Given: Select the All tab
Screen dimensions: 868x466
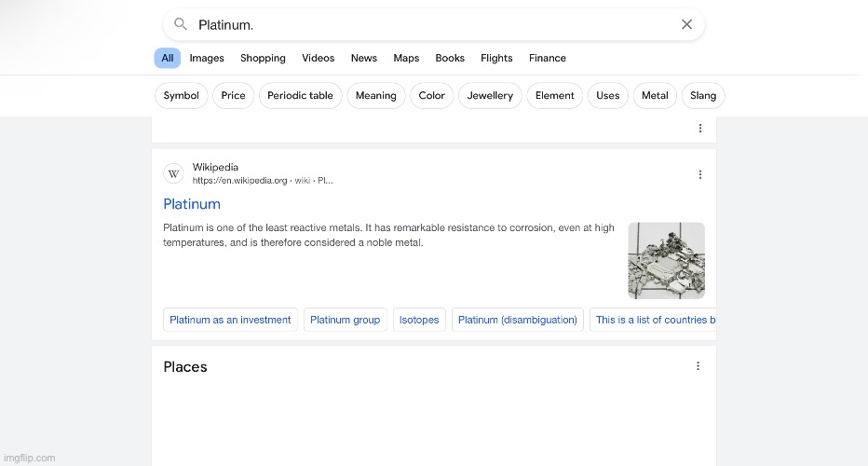Looking at the screenshot, I should (168, 58).
